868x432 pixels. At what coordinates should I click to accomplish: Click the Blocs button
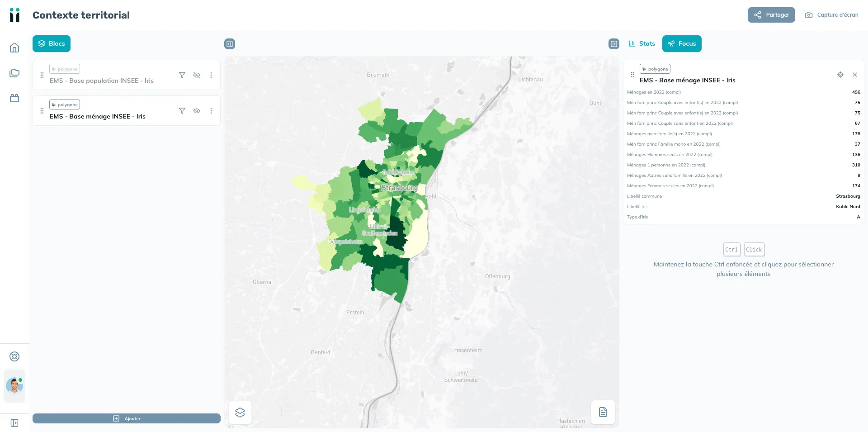52,43
